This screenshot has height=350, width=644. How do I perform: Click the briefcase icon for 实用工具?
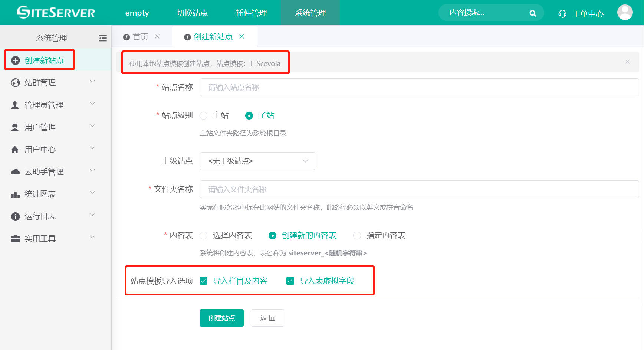(x=15, y=238)
